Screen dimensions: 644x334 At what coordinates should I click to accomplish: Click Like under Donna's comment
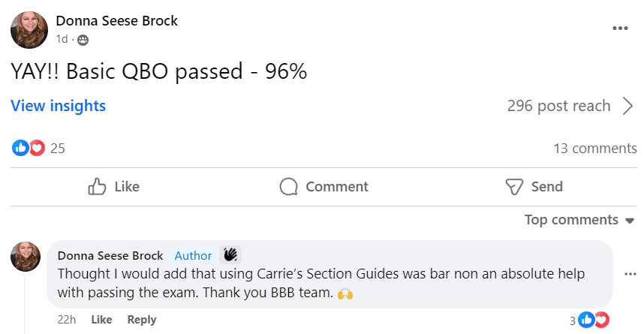tap(101, 320)
